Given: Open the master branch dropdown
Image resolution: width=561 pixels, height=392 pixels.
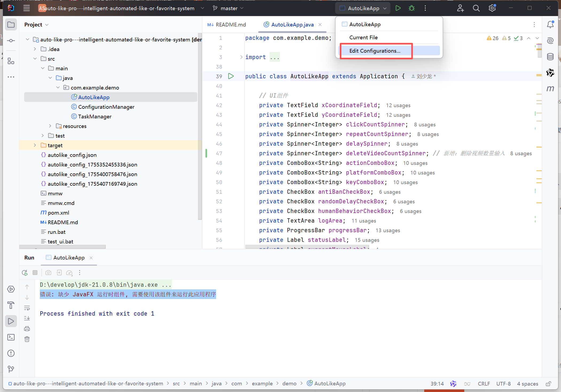Looking at the screenshot, I should (x=228, y=8).
